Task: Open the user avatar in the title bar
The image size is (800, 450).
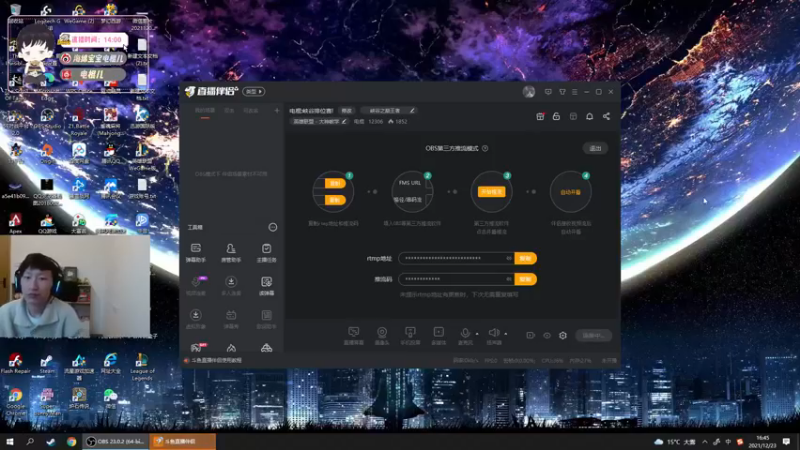Action: (x=529, y=92)
